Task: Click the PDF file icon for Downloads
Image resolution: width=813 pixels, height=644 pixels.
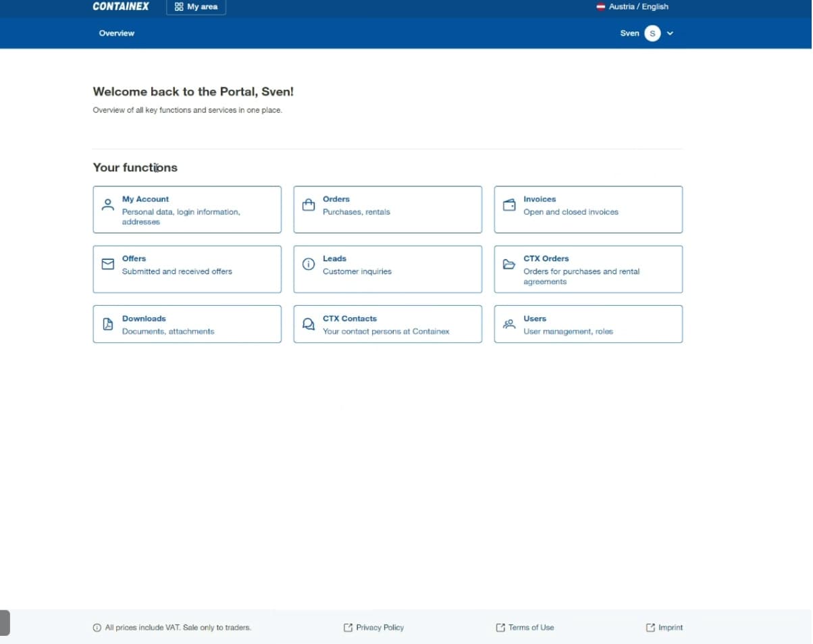Action: [107, 324]
